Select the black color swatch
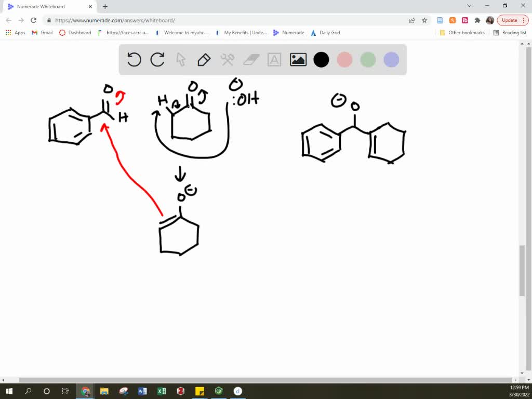Image resolution: width=532 pixels, height=399 pixels. (321, 60)
